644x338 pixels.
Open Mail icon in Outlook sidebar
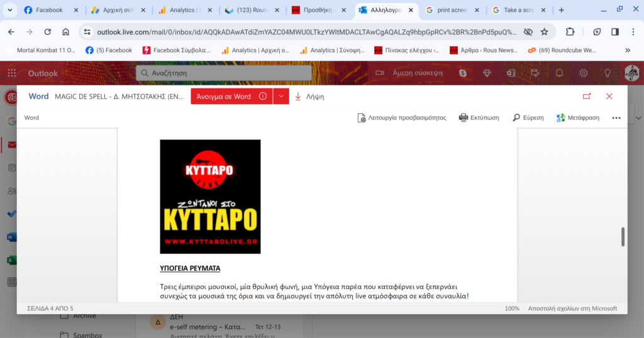(x=12, y=144)
